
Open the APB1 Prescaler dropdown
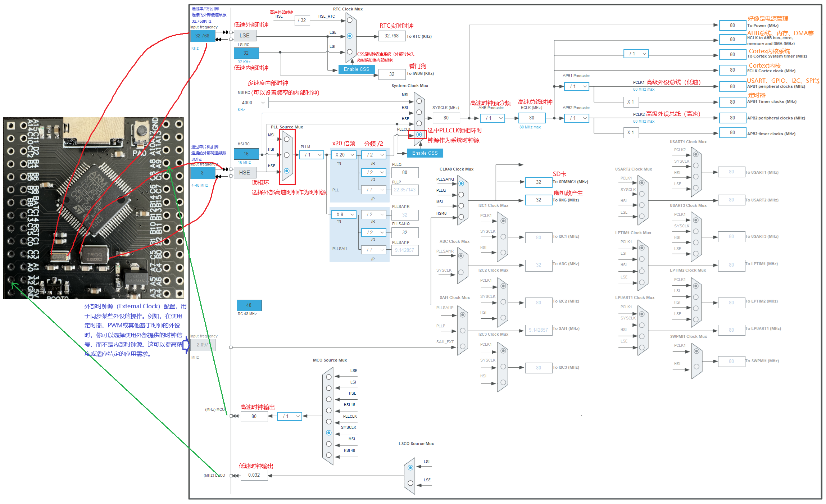click(x=577, y=86)
